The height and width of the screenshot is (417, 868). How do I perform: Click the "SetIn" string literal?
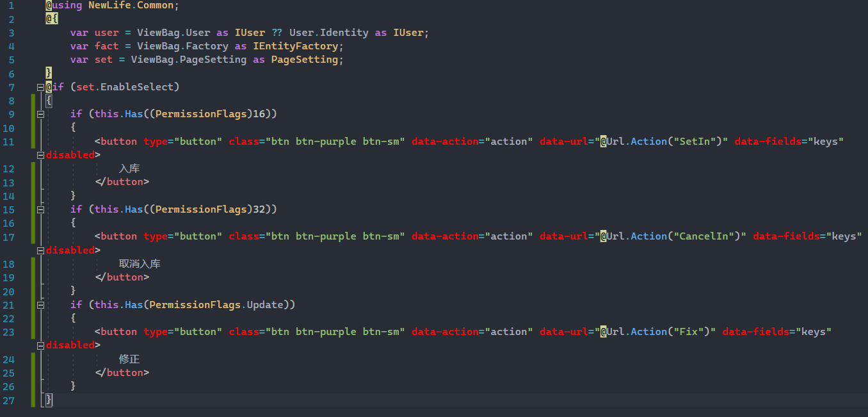[x=695, y=141]
